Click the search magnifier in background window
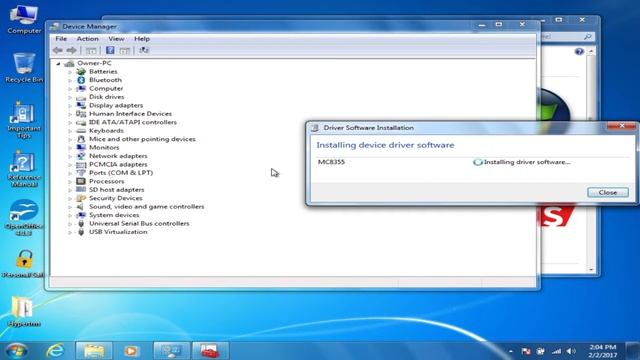This screenshot has width=640, height=360. pyautogui.click(x=587, y=37)
